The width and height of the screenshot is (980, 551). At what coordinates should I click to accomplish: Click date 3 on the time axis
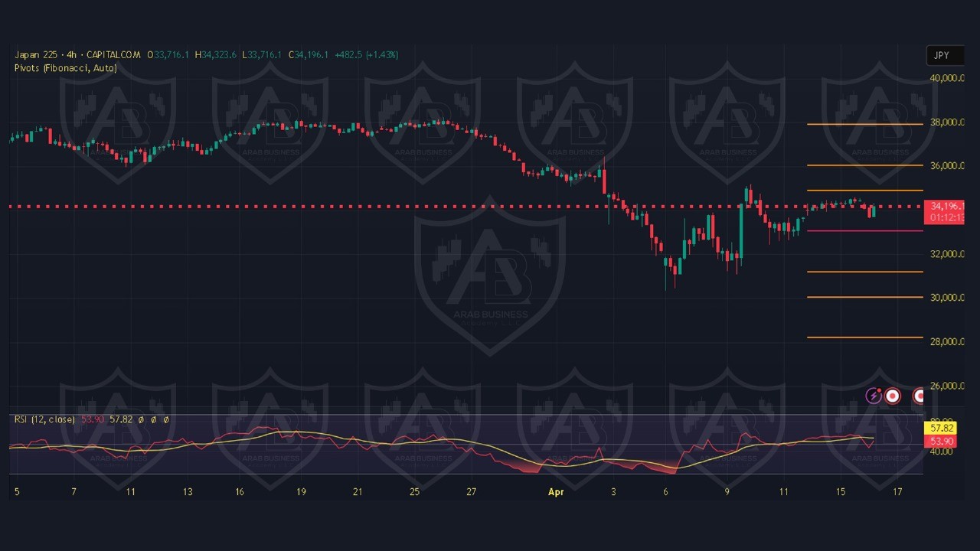[x=612, y=492]
